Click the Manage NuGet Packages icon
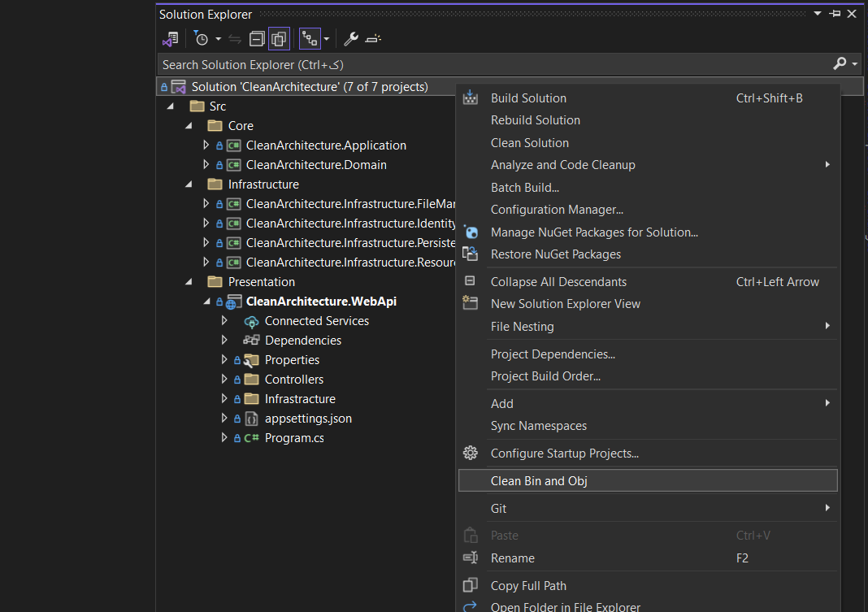 [x=470, y=232]
